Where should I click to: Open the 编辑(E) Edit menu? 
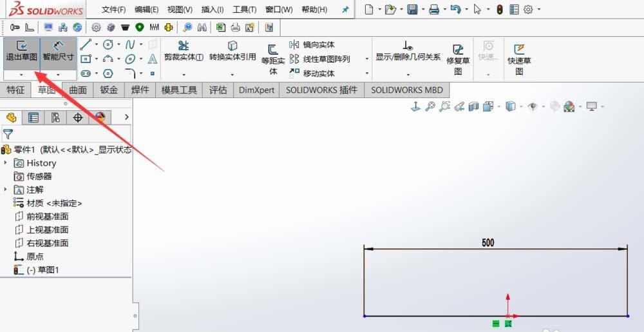coord(147,10)
